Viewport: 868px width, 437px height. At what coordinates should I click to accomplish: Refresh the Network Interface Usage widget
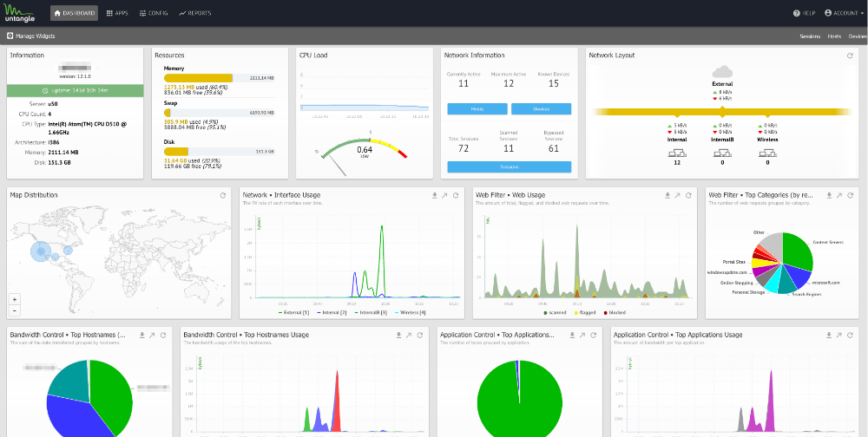[x=456, y=195]
